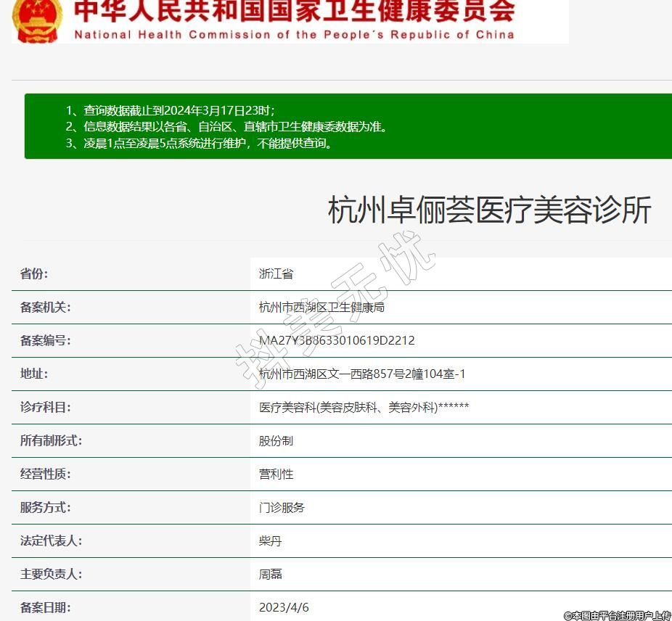Click the filing date 2023/4/6
The height and width of the screenshot is (621, 672).
pos(284,607)
